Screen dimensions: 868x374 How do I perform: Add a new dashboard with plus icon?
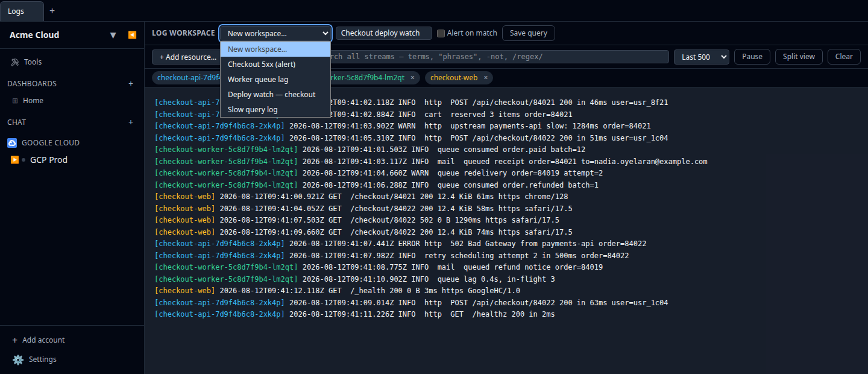[131, 84]
